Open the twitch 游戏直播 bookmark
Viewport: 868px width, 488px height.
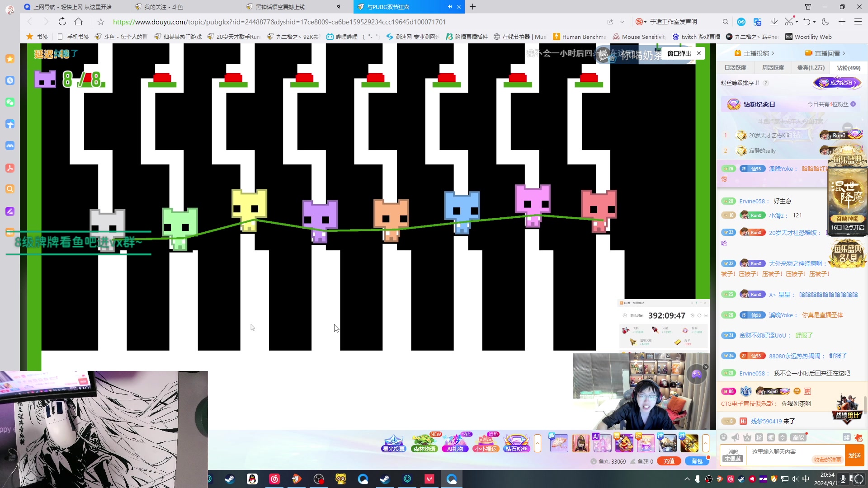[x=696, y=37]
